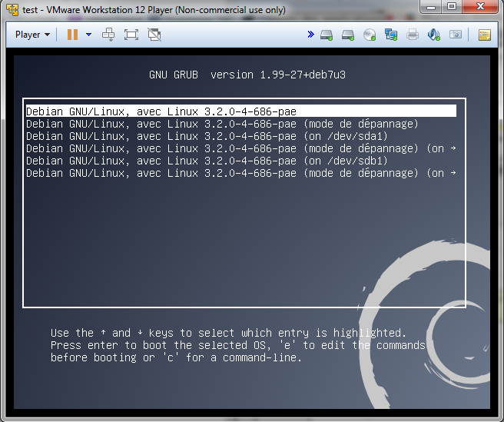This screenshot has height=422, width=504.
Task: Click the first hard disk device icon
Action: tap(327, 35)
